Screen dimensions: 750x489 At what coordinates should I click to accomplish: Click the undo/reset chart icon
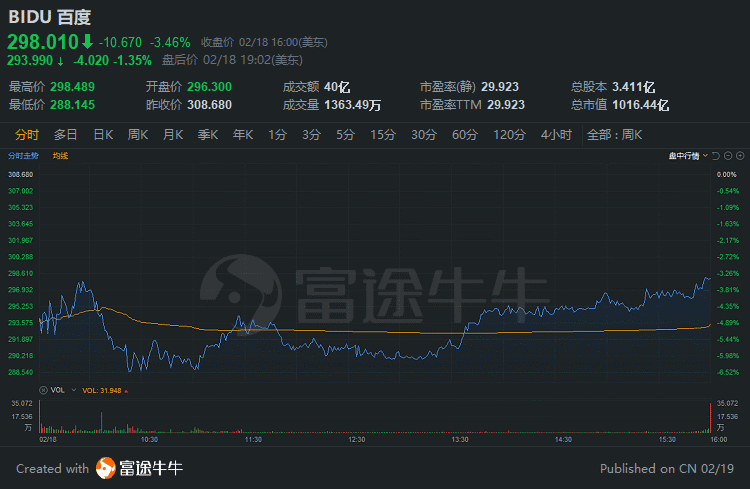pos(716,156)
